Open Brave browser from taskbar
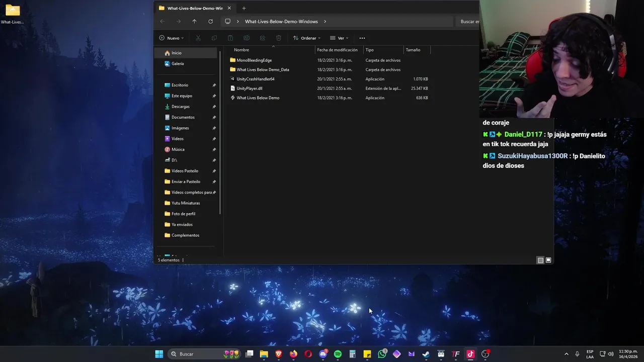The height and width of the screenshot is (362, 644). point(279,354)
